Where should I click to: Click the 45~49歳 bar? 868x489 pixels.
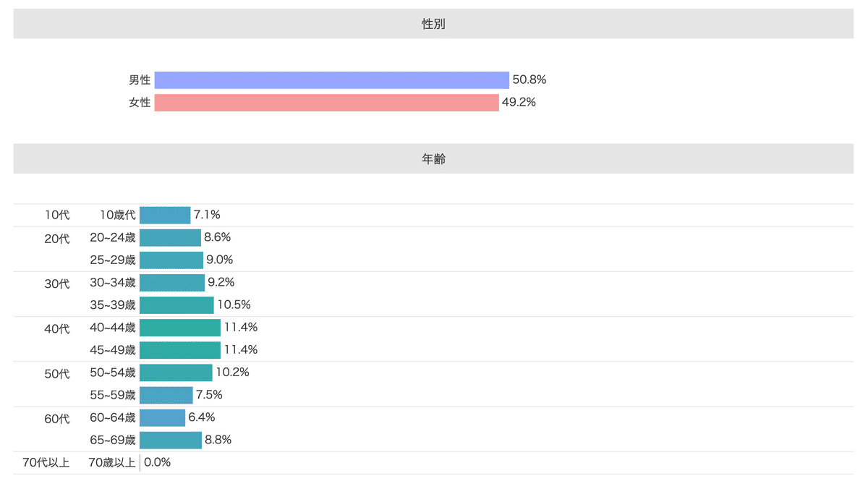point(180,350)
